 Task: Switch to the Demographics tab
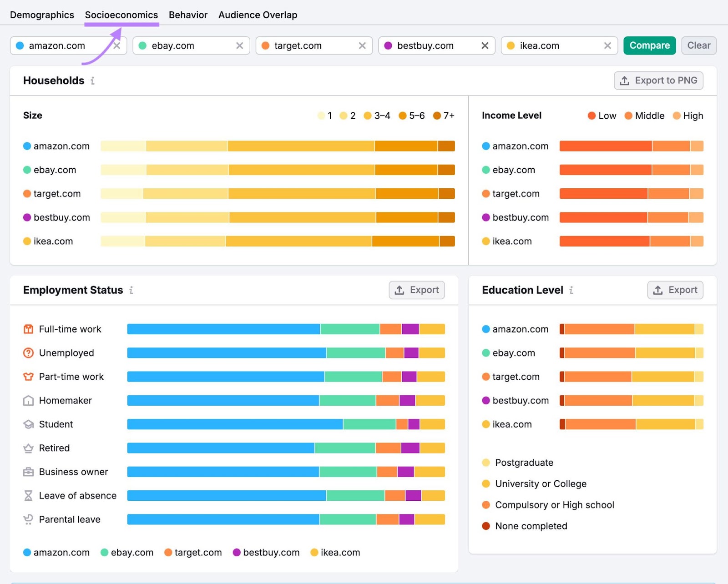pyautogui.click(x=42, y=15)
